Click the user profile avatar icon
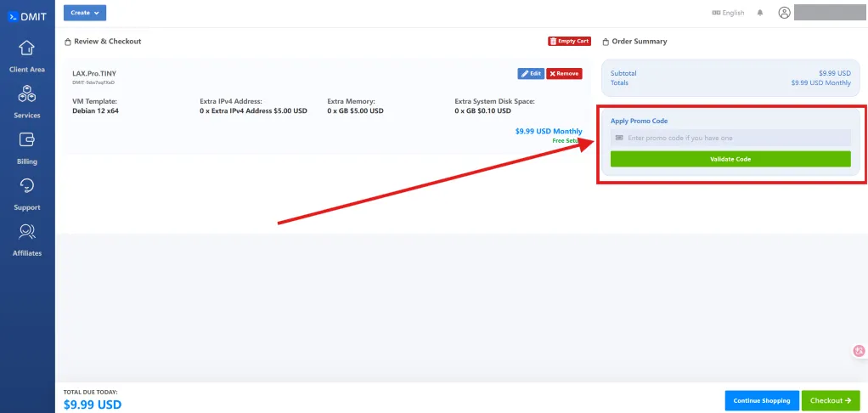Image resolution: width=868 pixels, height=413 pixels. pos(784,13)
